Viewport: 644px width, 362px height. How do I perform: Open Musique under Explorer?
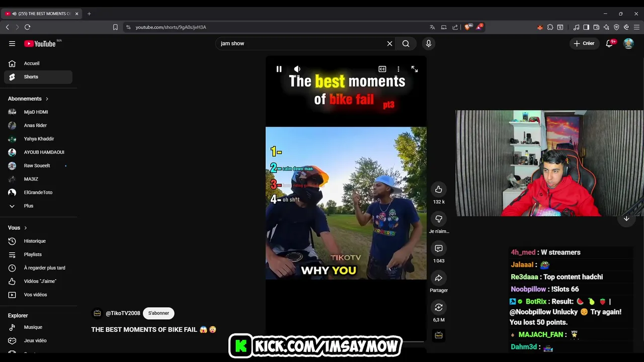(38, 327)
